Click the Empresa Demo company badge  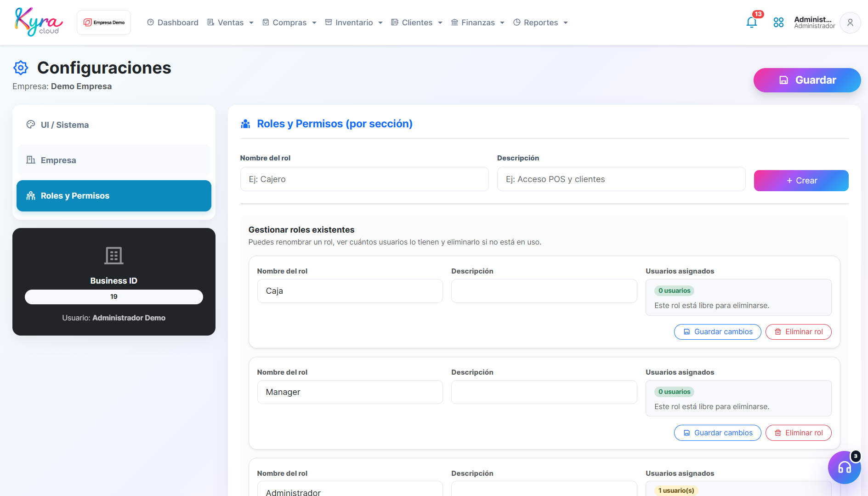pyautogui.click(x=104, y=23)
